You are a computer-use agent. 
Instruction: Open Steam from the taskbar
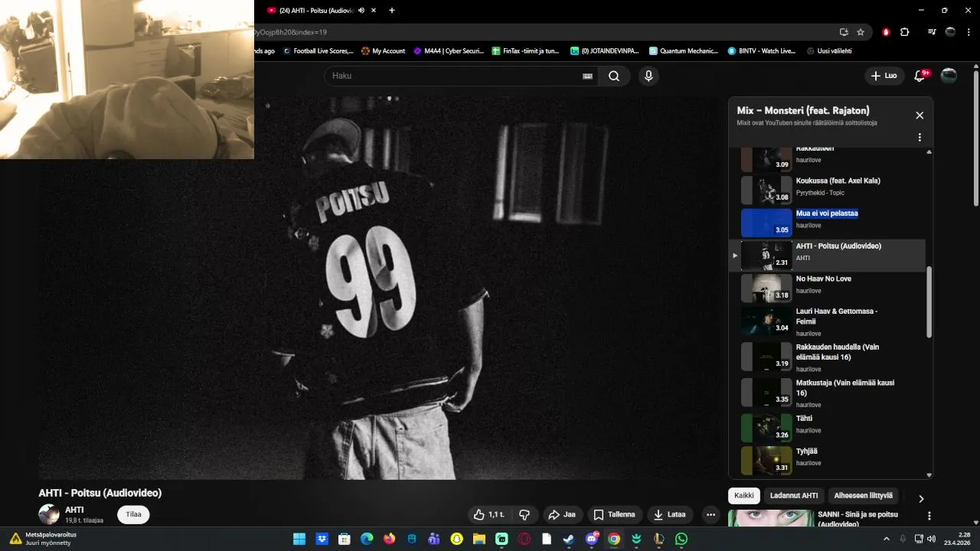(568, 539)
